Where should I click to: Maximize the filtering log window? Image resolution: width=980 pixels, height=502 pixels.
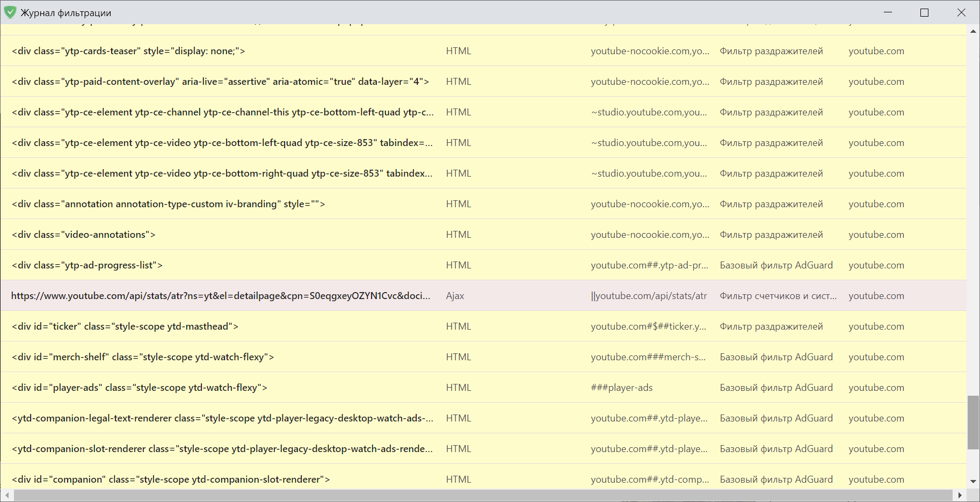(x=924, y=12)
